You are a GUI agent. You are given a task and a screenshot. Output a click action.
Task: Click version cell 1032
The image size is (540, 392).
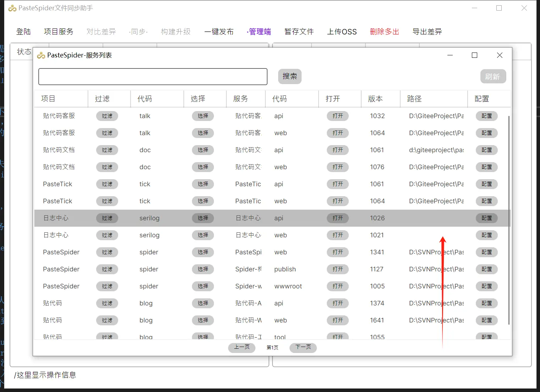pyautogui.click(x=378, y=116)
